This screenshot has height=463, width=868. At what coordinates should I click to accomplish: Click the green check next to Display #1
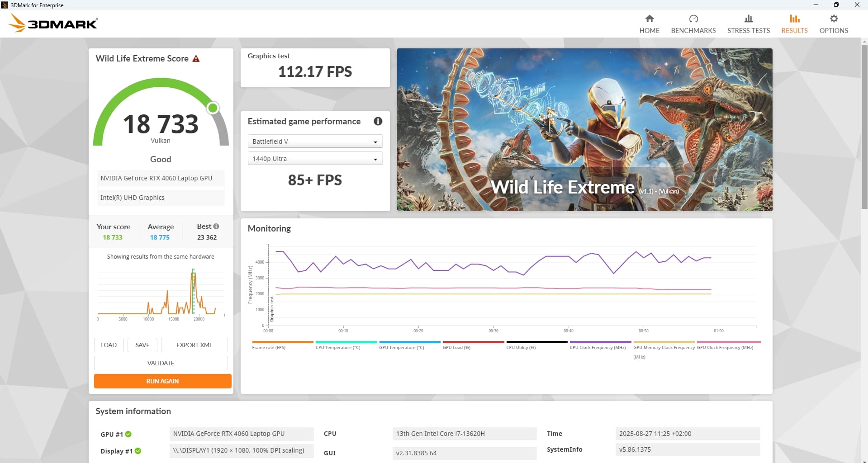[138, 451]
